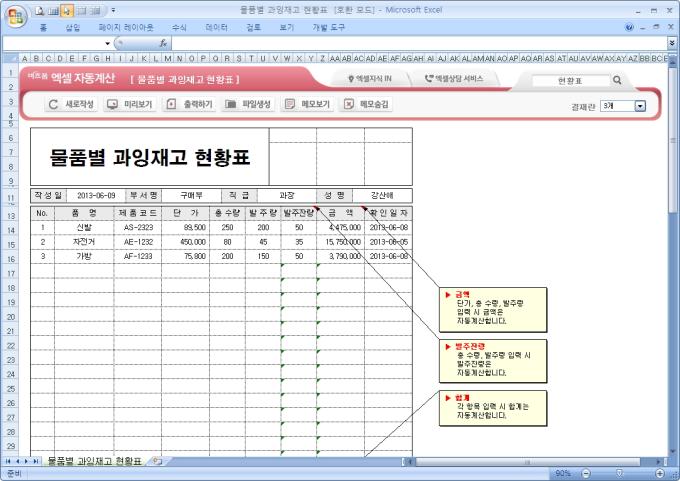Click the zoom in plus button

(x=660, y=473)
